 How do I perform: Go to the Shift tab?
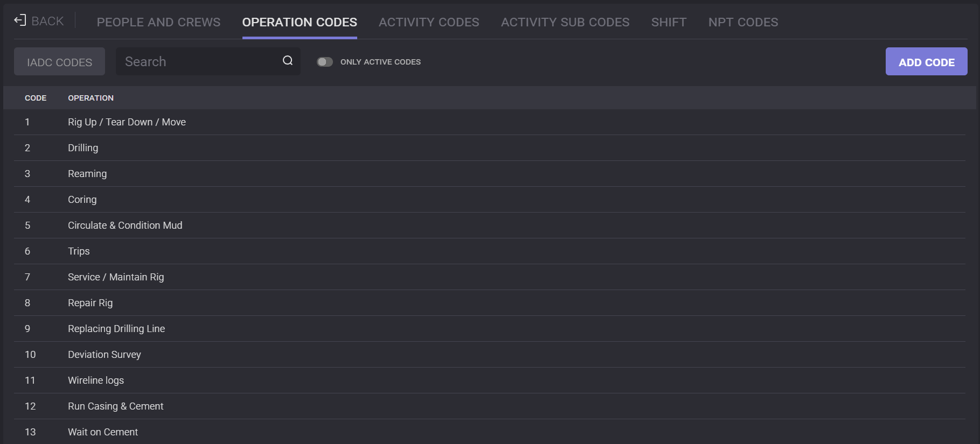pos(668,22)
